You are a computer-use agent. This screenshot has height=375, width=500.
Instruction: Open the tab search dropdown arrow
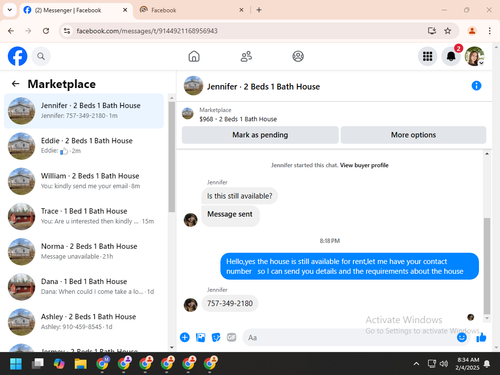click(10, 10)
